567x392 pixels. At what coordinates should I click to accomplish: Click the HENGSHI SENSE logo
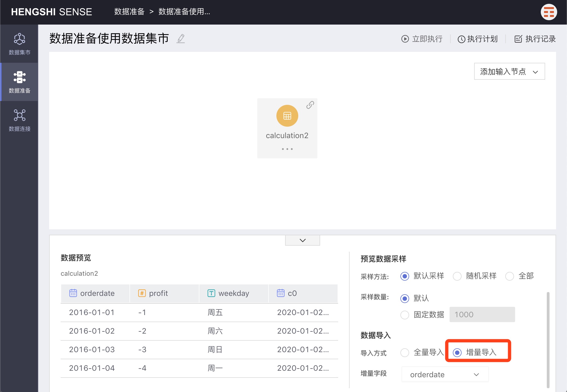(52, 12)
